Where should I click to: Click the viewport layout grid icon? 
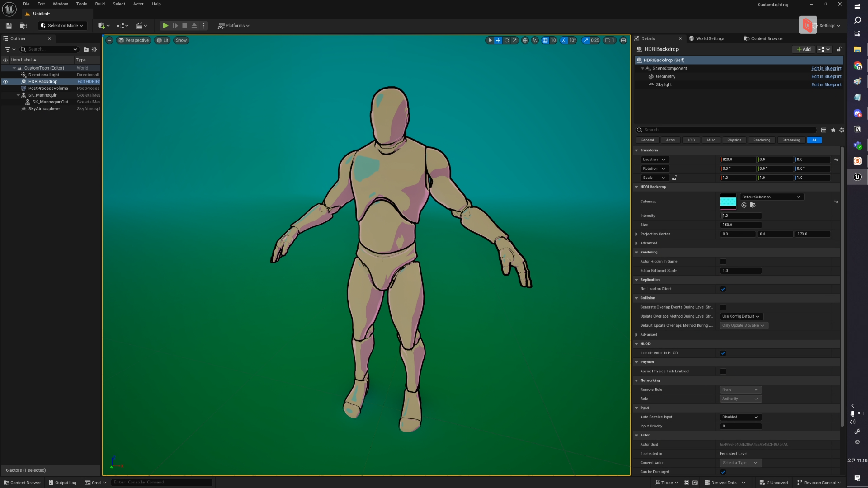(x=623, y=41)
